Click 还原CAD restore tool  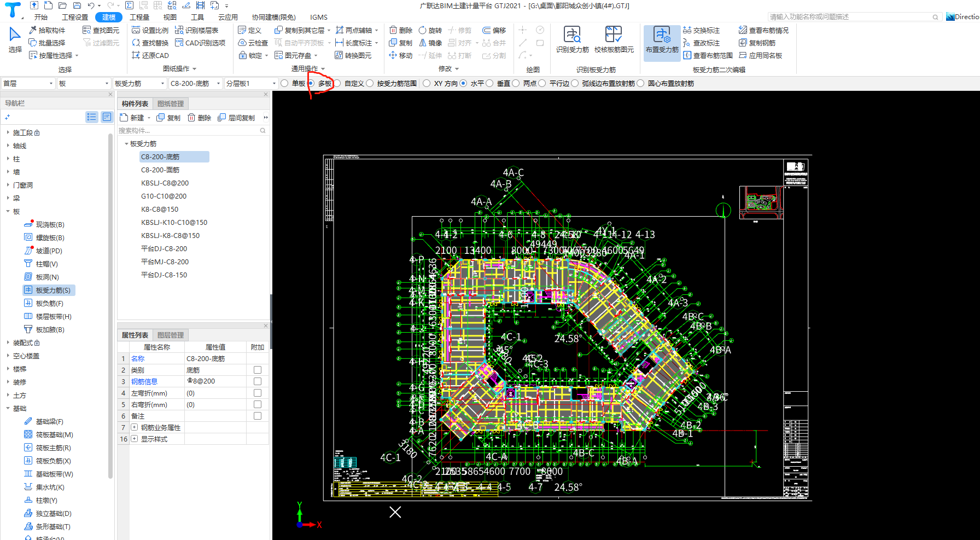click(150, 55)
